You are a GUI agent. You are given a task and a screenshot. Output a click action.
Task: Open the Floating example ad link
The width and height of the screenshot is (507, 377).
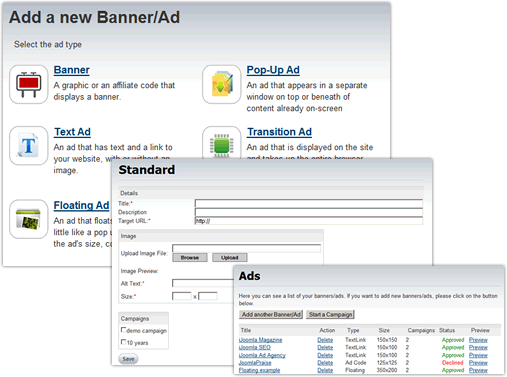click(x=259, y=370)
